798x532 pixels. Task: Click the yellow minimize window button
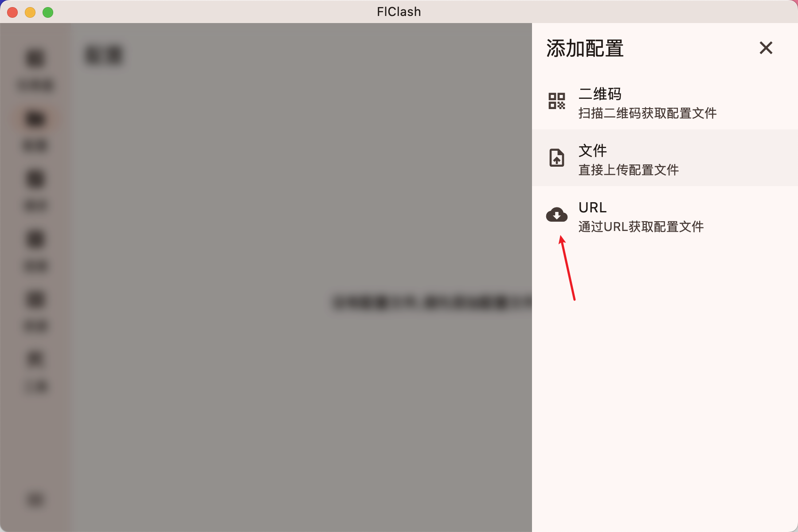click(30, 12)
